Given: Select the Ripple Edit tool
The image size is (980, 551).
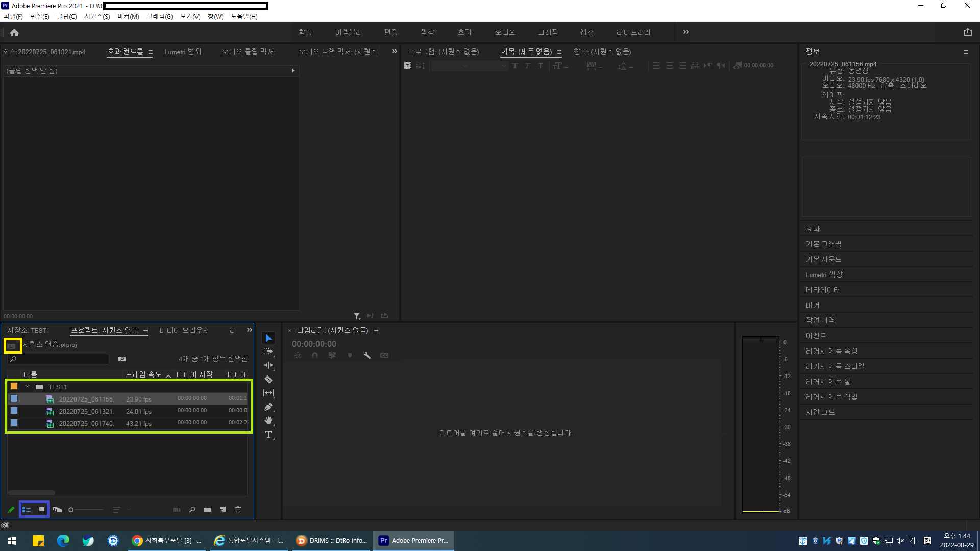Looking at the screenshot, I should 268,365.
